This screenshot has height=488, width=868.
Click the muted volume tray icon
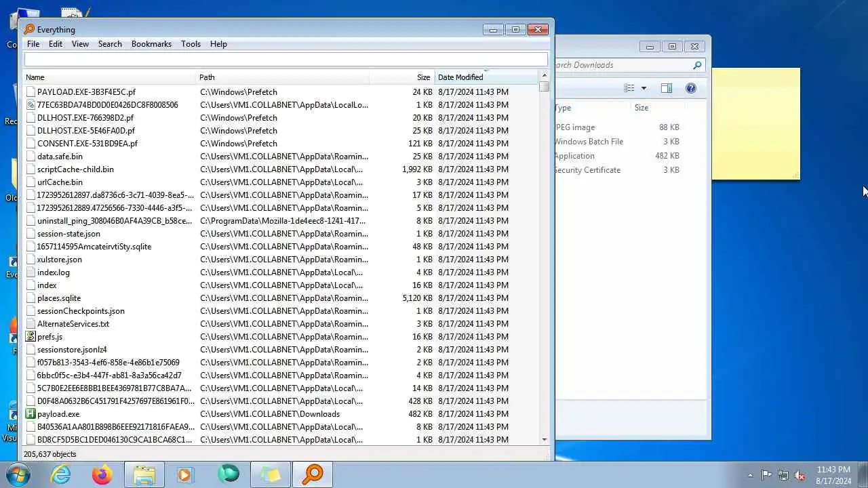(x=800, y=475)
